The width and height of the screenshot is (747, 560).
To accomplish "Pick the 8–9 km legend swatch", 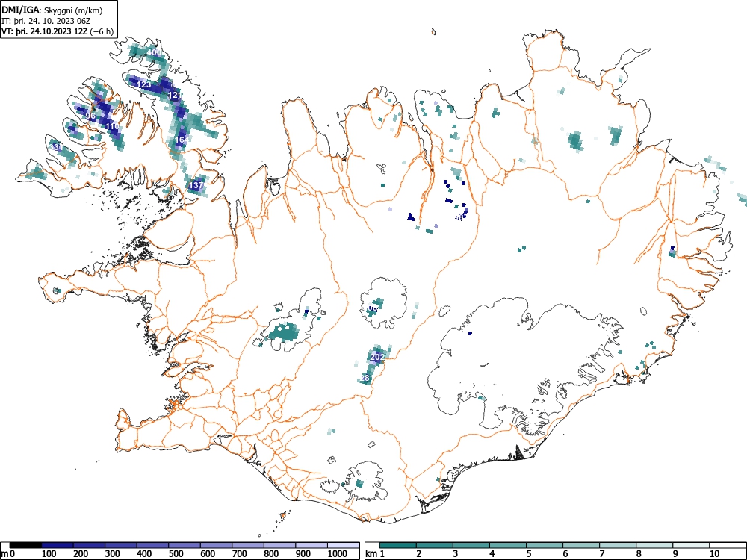I will pyautogui.click(x=654, y=545).
